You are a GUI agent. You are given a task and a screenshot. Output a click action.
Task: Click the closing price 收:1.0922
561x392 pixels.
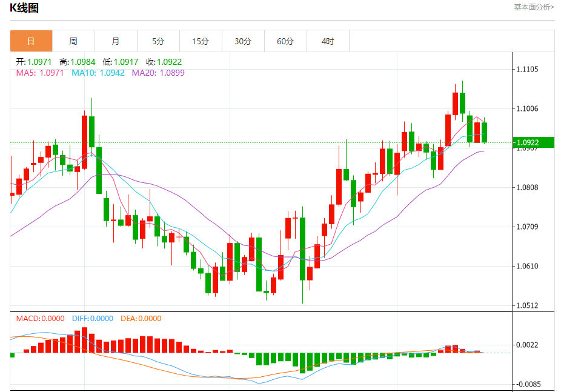coord(164,62)
